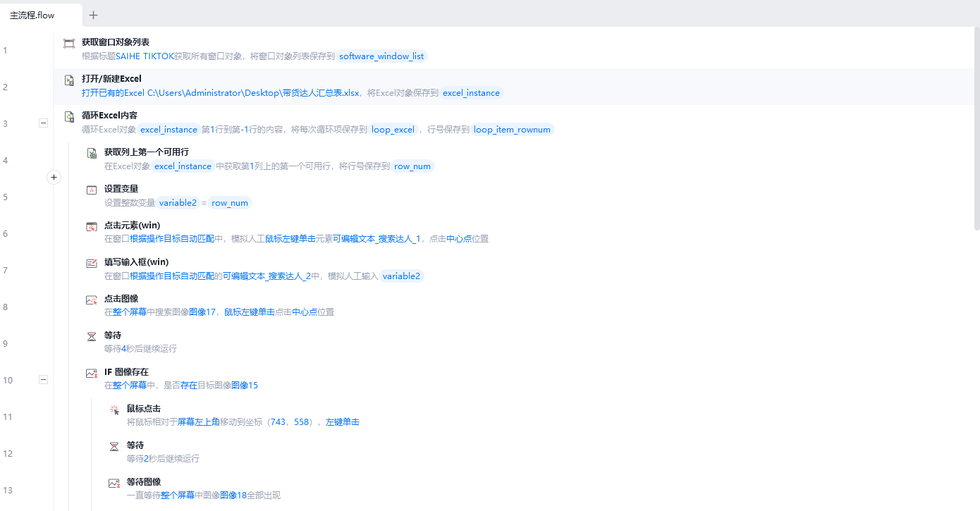
Task: Click 根据操作目标自动匹配 in 点击元素(win) step
Action: 172,239
